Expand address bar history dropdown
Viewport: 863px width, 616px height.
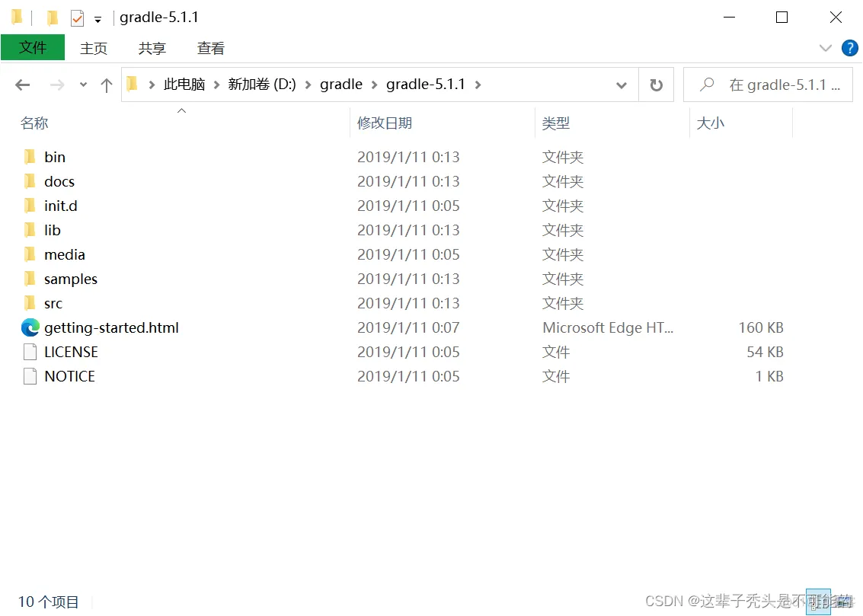pos(622,85)
